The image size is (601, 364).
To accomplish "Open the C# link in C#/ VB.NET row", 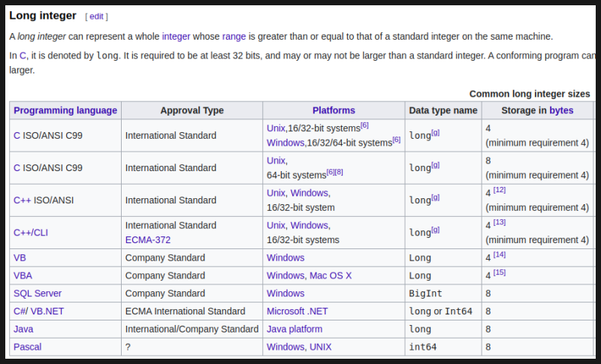I will coord(19,311).
